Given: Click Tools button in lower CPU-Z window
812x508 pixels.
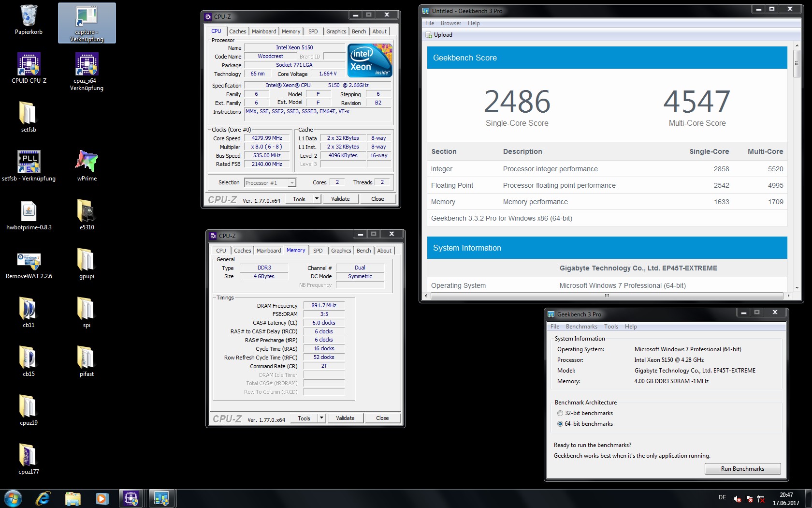Looking at the screenshot, I should 304,418.
